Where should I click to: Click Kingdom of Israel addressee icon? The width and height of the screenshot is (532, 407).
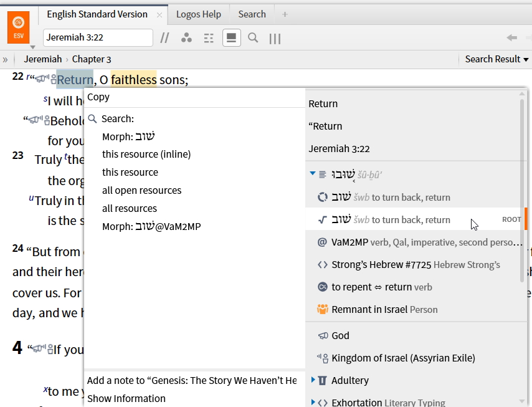[322, 358]
